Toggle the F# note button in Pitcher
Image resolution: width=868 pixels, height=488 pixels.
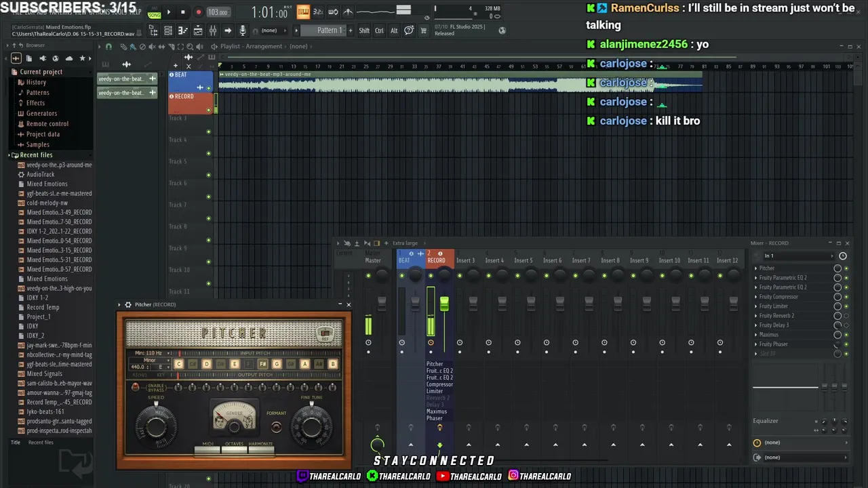(262, 364)
